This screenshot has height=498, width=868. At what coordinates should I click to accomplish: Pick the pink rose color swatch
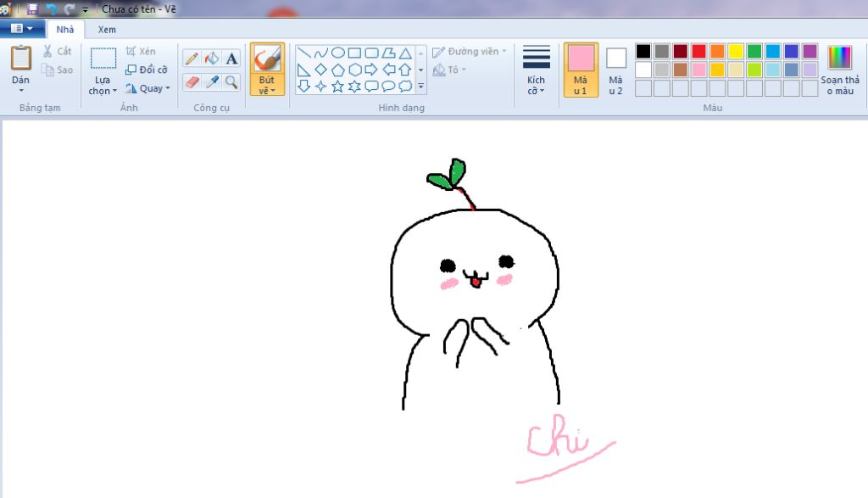click(x=698, y=70)
